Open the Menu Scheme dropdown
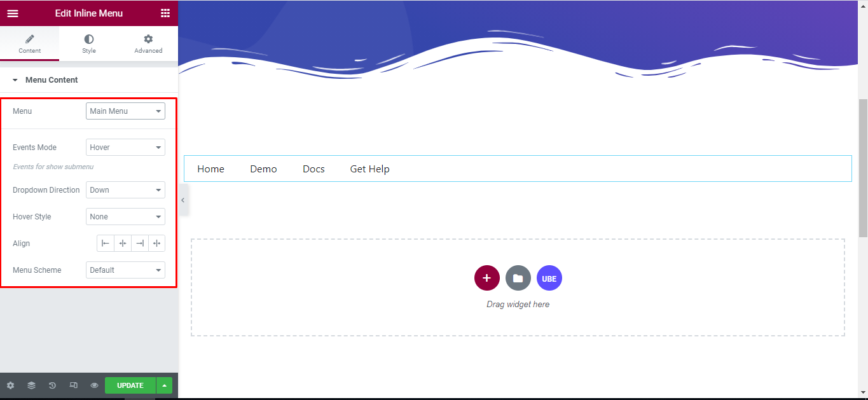 (125, 270)
